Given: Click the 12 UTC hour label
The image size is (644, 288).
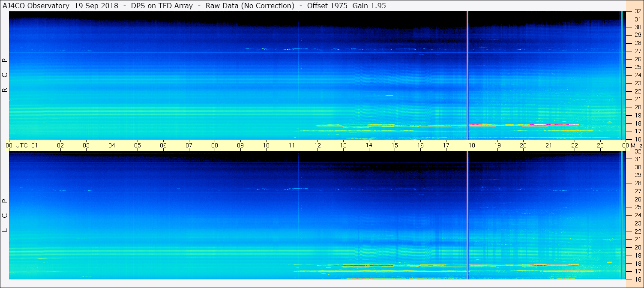Looking at the screenshot, I should [318, 145].
